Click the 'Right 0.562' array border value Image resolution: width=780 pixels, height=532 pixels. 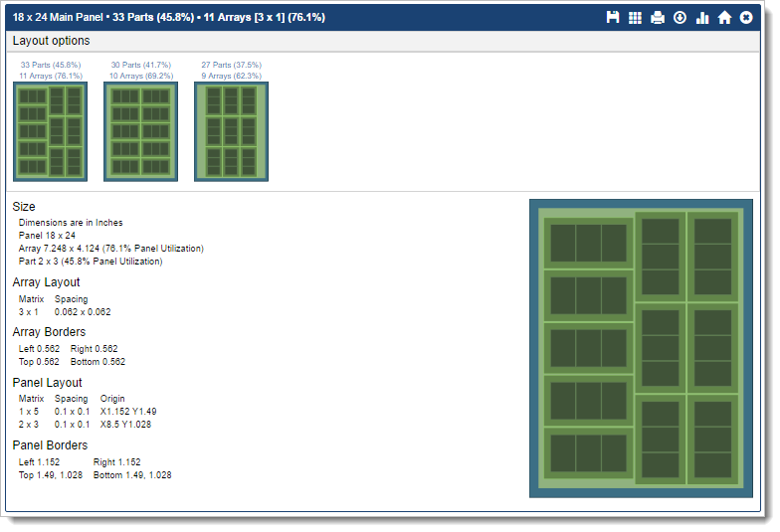pyautogui.click(x=94, y=348)
